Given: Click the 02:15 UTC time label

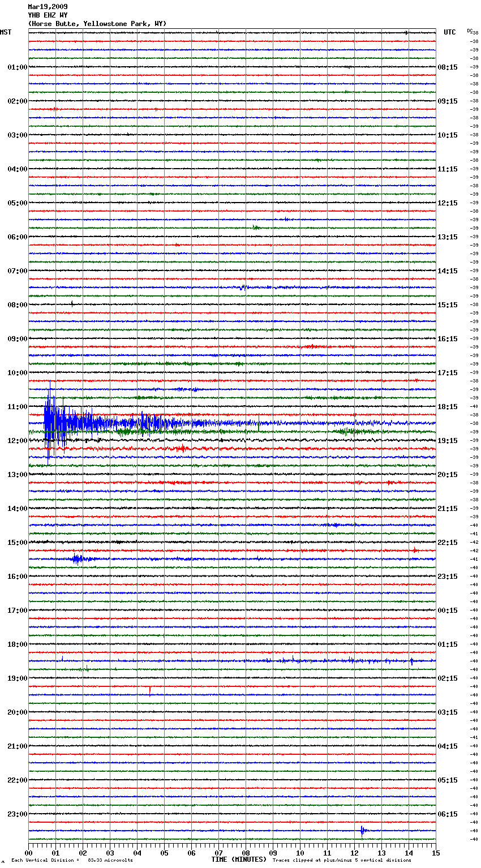Looking at the screenshot, I should click(x=448, y=678).
